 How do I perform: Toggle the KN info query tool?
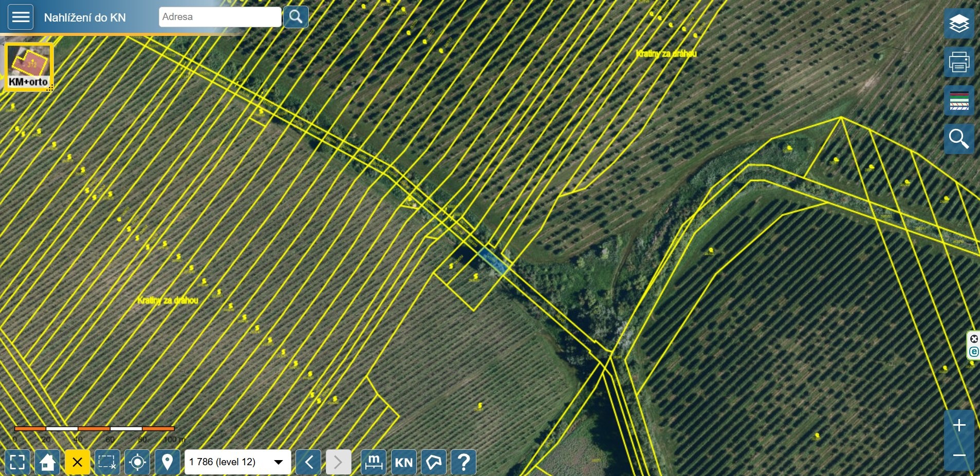point(403,462)
